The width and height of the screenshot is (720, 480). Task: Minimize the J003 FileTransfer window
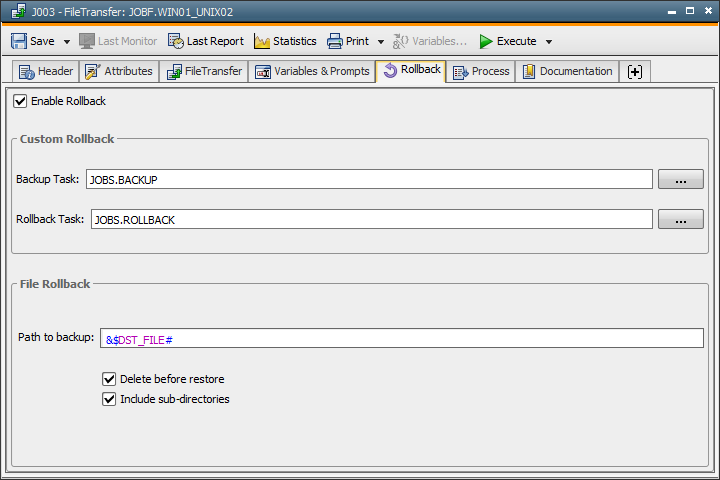tap(672, 11)
